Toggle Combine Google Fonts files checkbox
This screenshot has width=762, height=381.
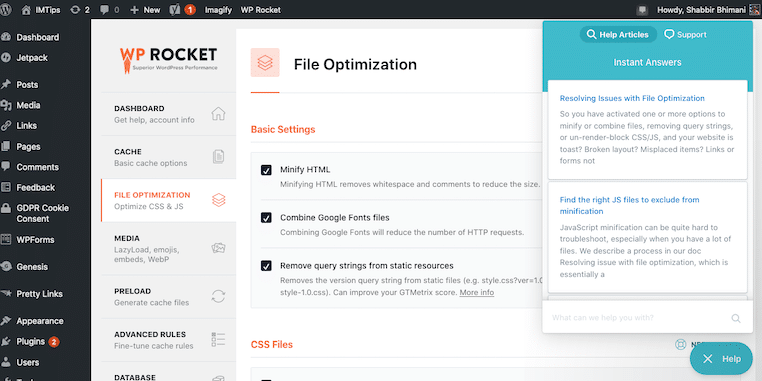click(x=266, y=218)
